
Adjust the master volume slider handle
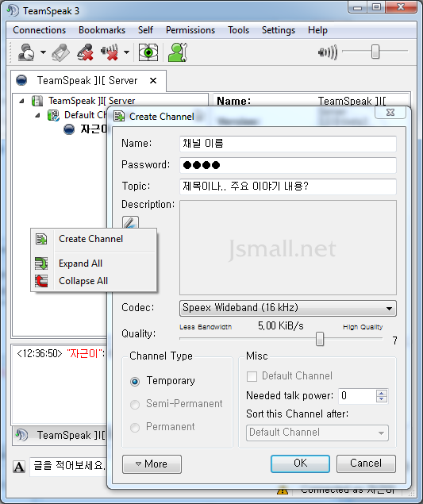pos(375,52)
